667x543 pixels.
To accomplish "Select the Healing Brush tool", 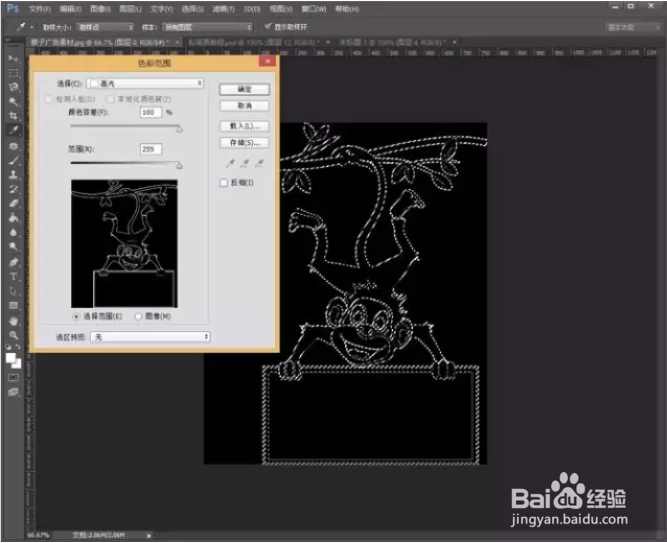I will coord(13,146).
